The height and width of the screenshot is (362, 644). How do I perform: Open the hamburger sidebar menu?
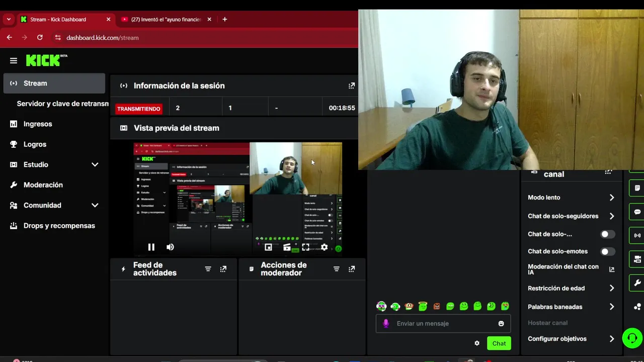coord(14,61)
